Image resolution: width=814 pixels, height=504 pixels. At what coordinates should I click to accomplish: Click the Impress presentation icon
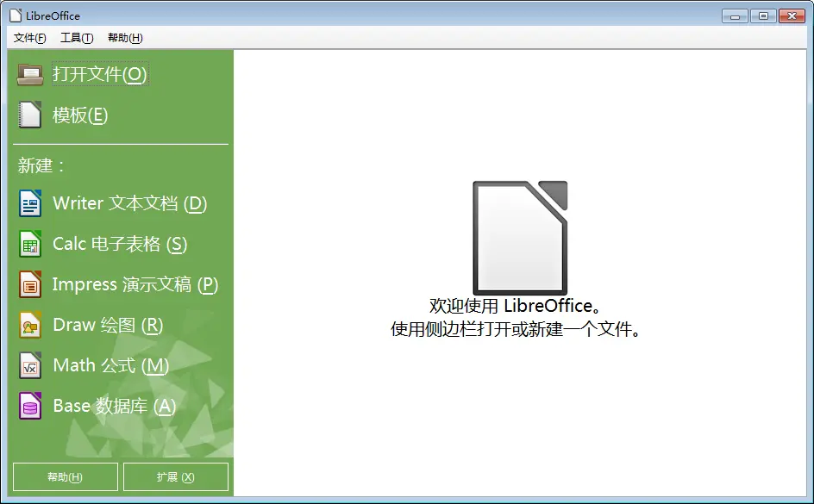30,284
